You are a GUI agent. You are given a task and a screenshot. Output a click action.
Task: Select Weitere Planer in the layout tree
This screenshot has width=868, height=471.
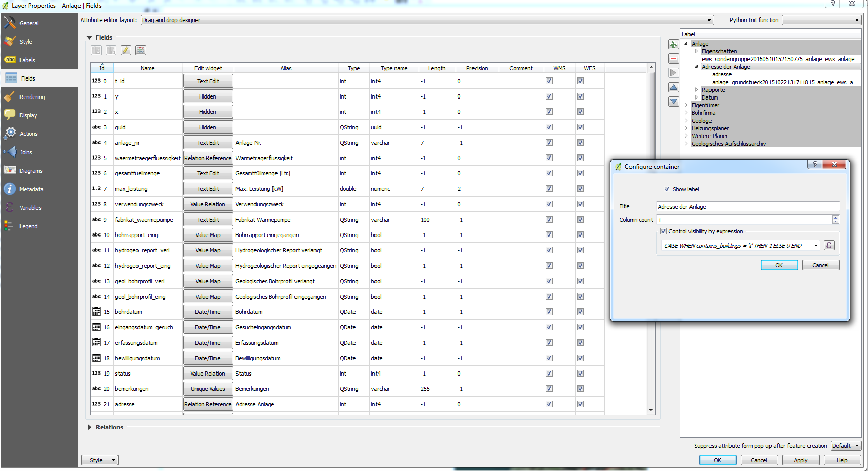[709, 136]
